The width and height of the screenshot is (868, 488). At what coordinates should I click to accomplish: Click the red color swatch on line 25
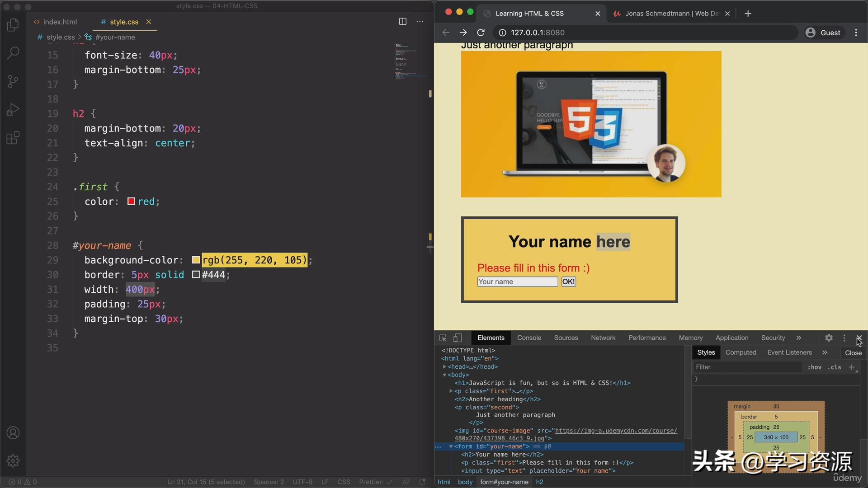coord(131,202)
